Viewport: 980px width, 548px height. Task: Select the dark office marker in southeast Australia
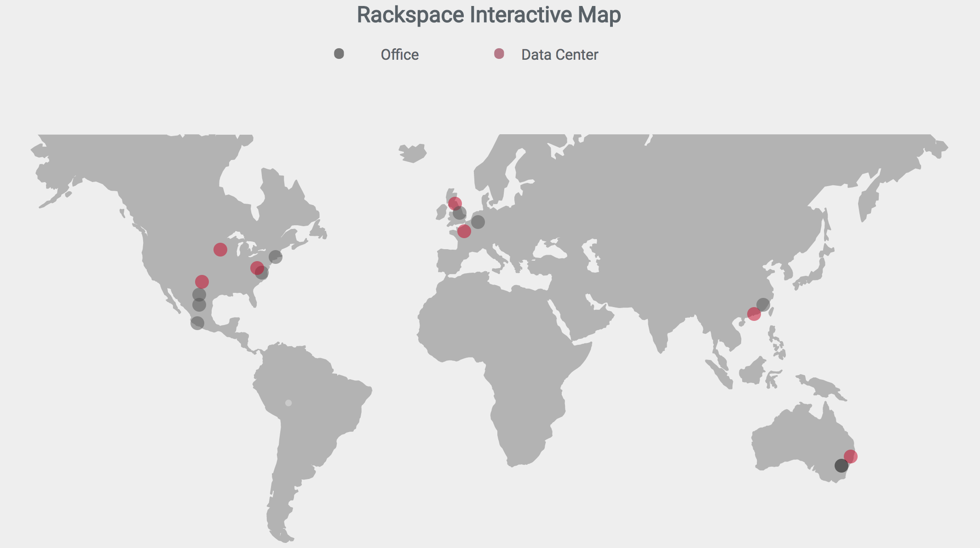(x=841, y=466)
